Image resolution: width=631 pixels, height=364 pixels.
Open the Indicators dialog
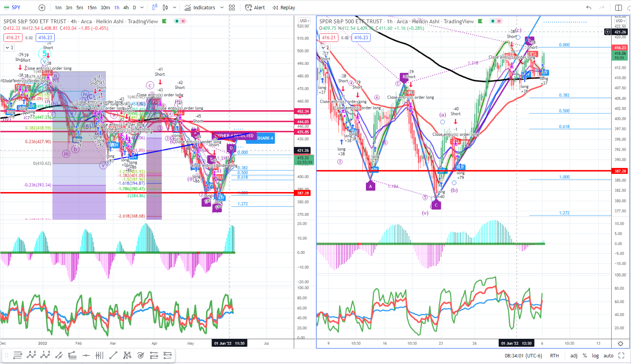(200, 8)
